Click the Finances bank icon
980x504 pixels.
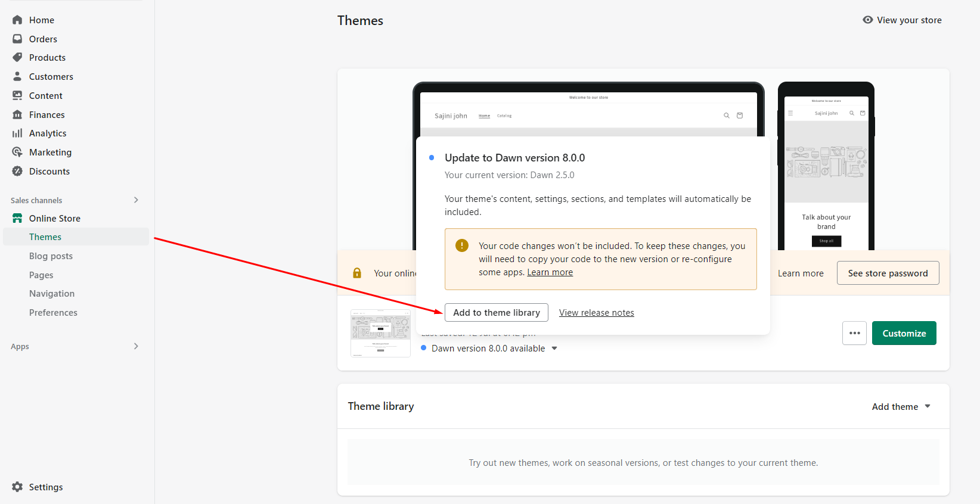coord(17,114)
